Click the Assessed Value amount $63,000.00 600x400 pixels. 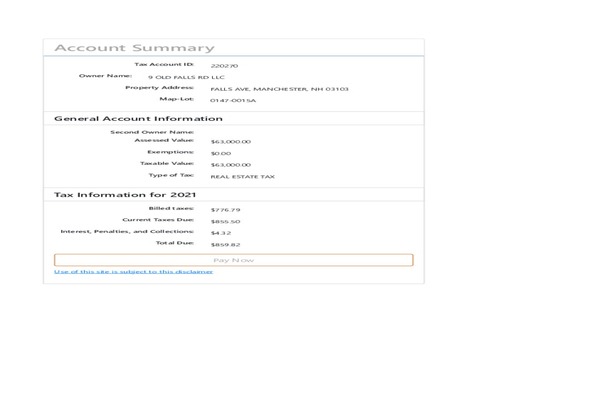[x=230, y=142]
